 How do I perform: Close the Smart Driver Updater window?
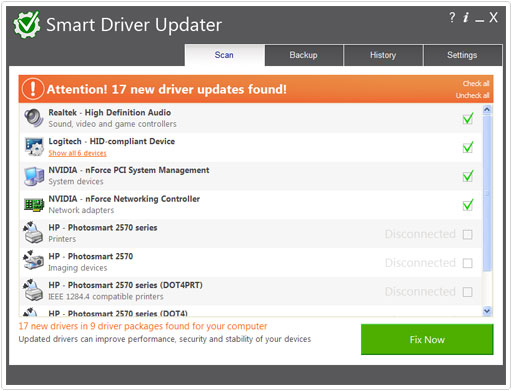pyautogui.click(x=493, y=17)
